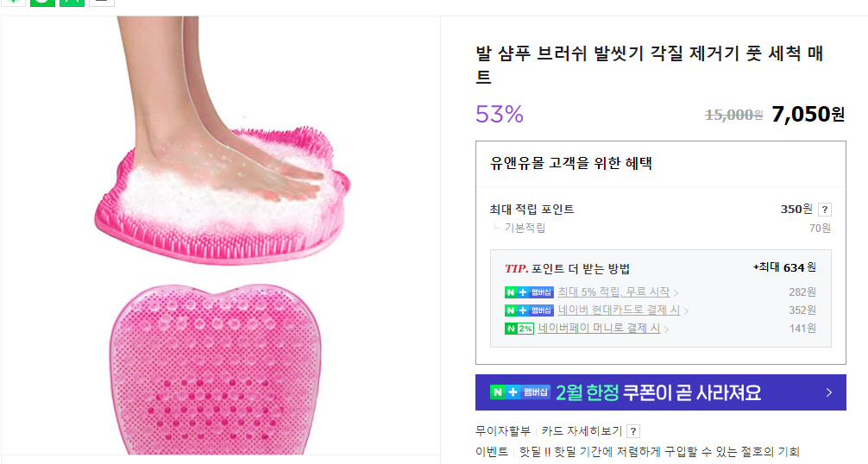Expand the 최대 5% 적립 chevron
868x464 pixels.
(676, 293)
